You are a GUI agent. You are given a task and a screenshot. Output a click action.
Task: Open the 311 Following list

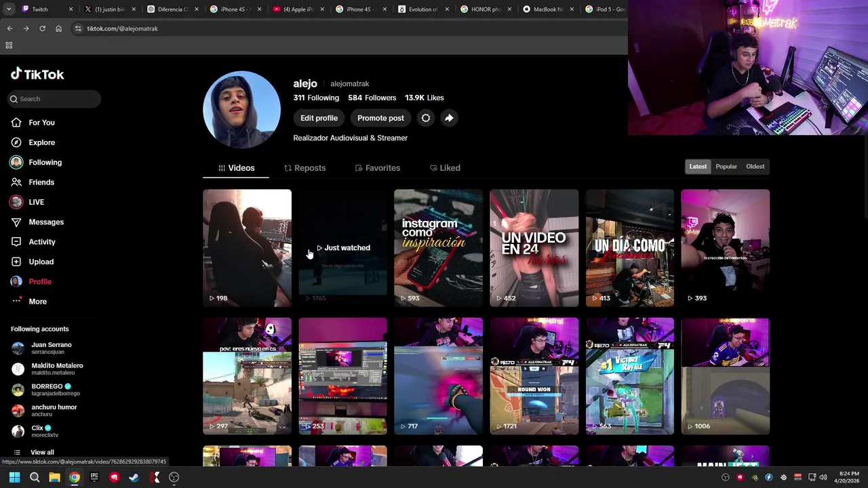(316, 98)
